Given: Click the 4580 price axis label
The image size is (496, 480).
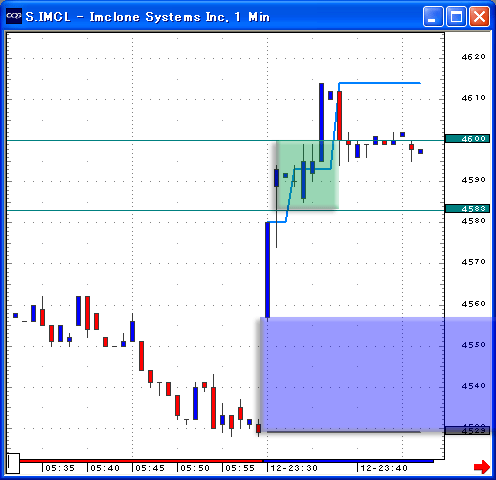Looking at the screenshot, I should 473,221.
